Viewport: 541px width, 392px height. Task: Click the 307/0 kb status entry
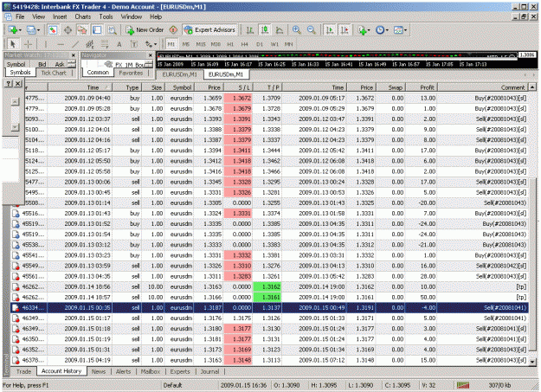(499, 385)
